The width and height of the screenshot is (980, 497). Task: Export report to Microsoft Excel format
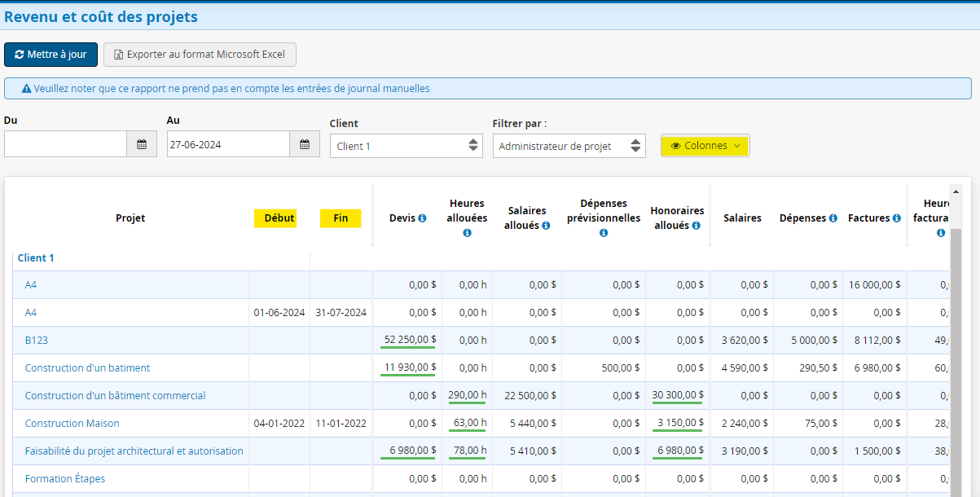tap(200, 55)
